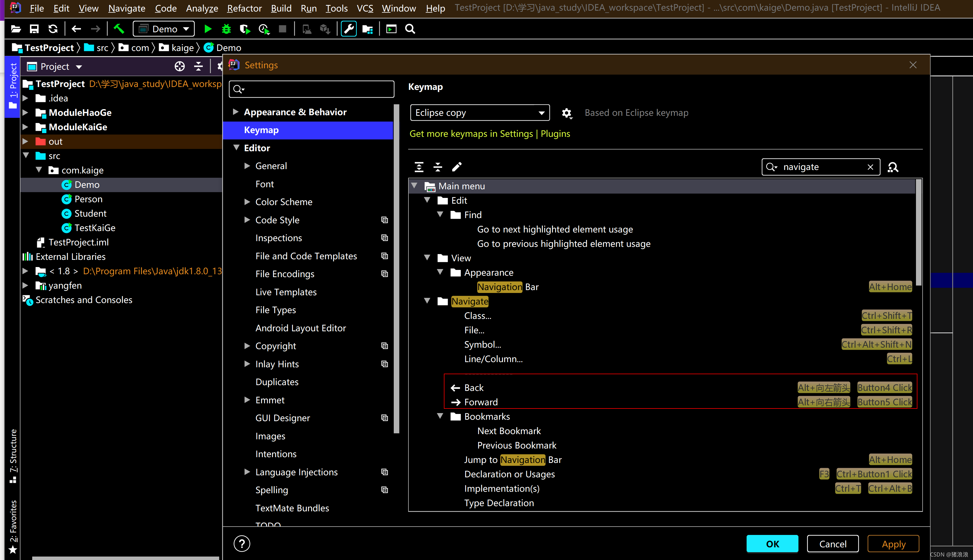973x560 pixels.
Task: Click the help question mark button
Action: [x=242, y=544]
